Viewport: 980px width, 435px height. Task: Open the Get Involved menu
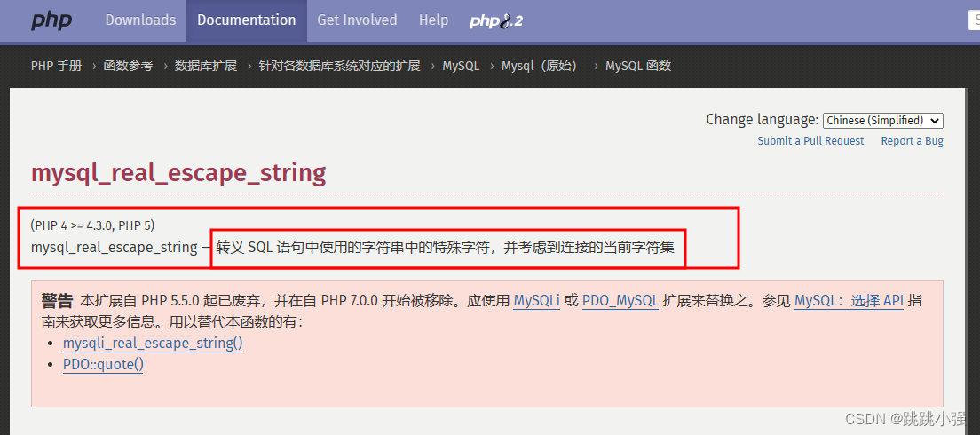(x=357, y=20)
